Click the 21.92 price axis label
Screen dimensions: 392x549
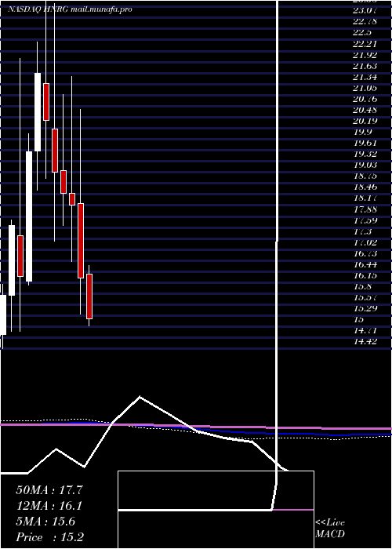[365, 55]
